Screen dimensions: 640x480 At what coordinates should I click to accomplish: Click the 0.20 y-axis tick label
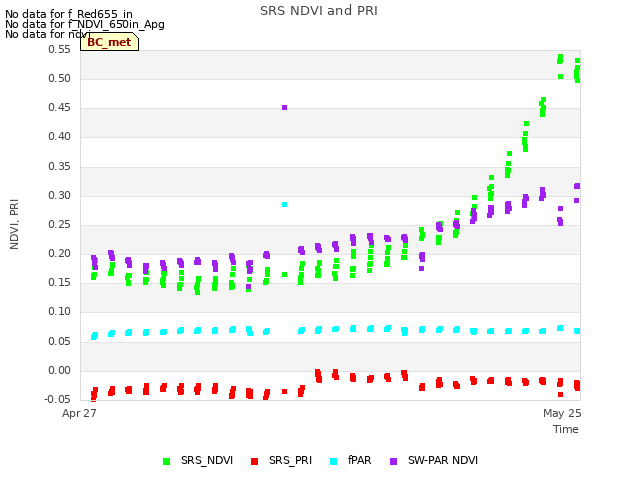point(60,253)
